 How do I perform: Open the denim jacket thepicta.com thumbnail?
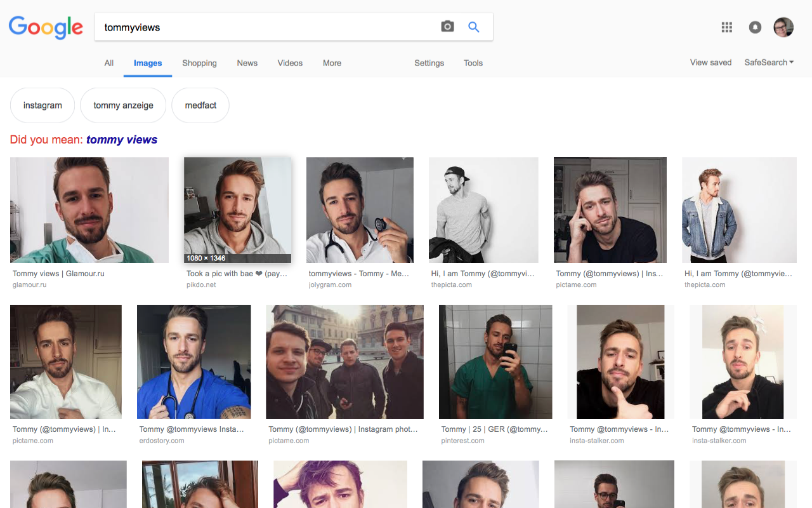click(739, 210)
